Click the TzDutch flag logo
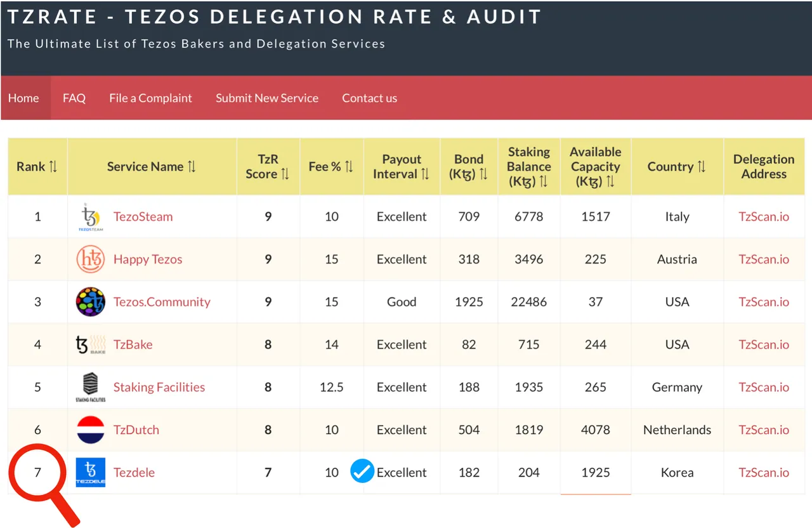The image size is (812, 528). (90, 430)
